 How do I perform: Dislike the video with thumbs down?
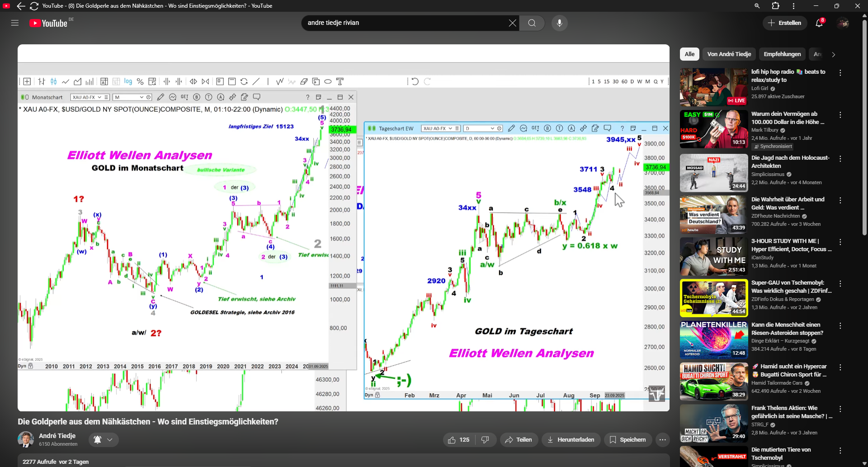(485, 440)
